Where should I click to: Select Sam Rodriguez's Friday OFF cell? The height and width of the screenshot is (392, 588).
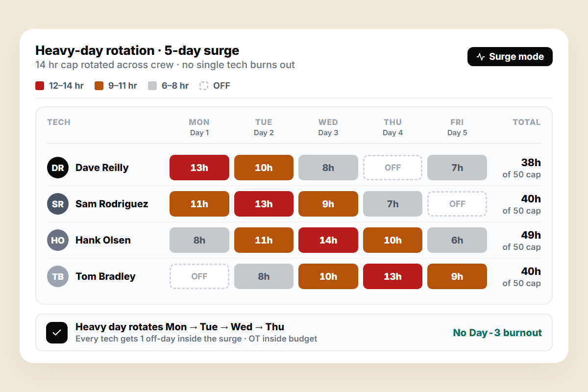tap(457, 204)
